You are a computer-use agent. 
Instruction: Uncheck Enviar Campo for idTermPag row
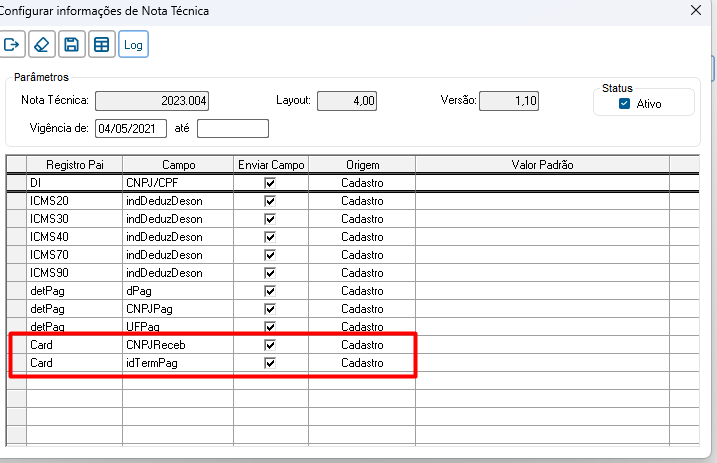[269, 363]
